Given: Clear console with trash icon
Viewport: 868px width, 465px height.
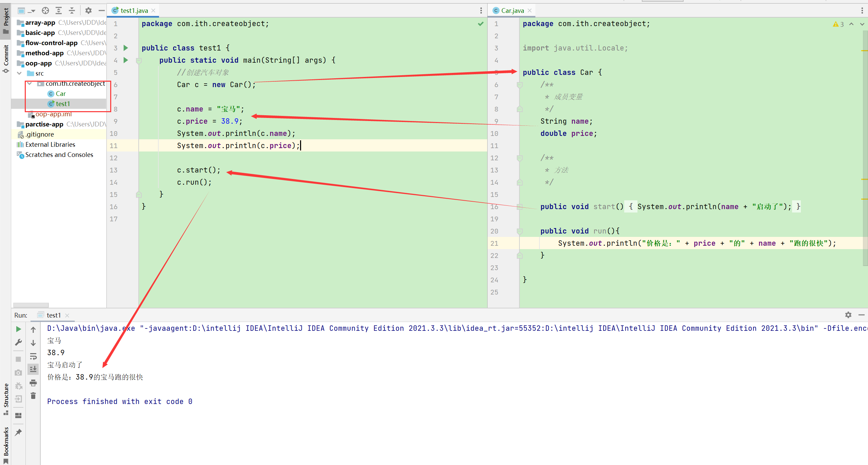Looking at the screenshot, I should [33, 396].
